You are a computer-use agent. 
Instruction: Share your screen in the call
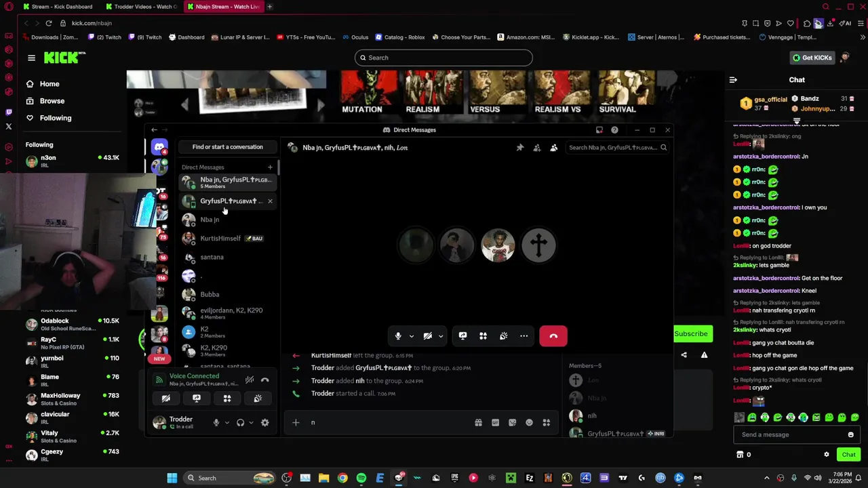click(462, 336)
